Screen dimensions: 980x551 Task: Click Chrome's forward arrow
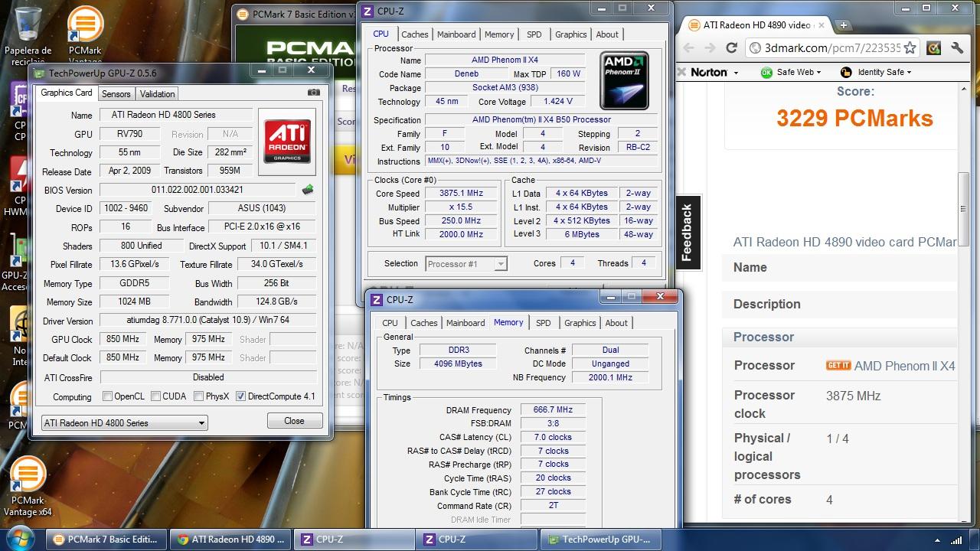(710, 47)
